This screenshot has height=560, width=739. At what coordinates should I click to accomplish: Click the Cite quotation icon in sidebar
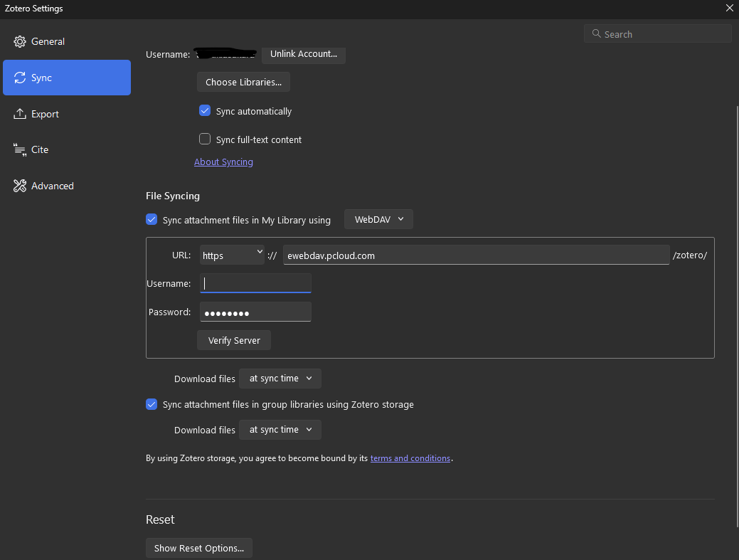click(20, 150)
